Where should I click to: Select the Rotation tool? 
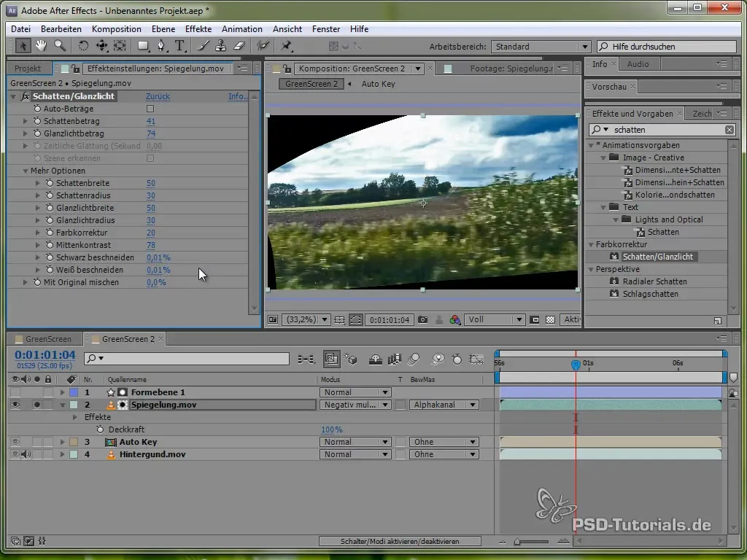click(83, 46)
